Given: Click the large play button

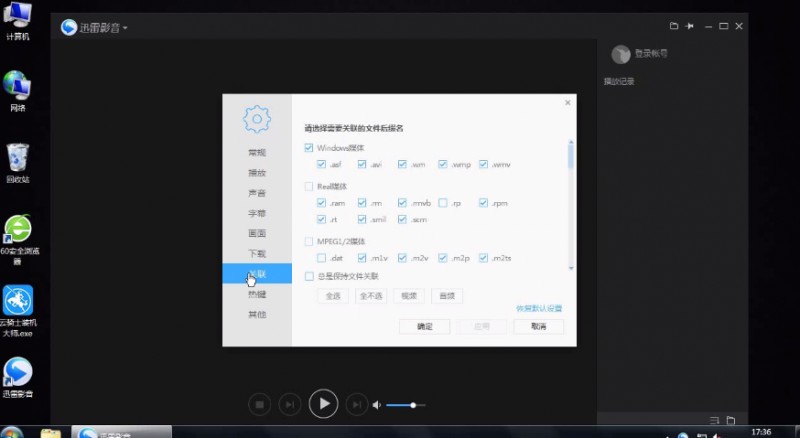Looking at the screenshot, I should tap(323, 404).
